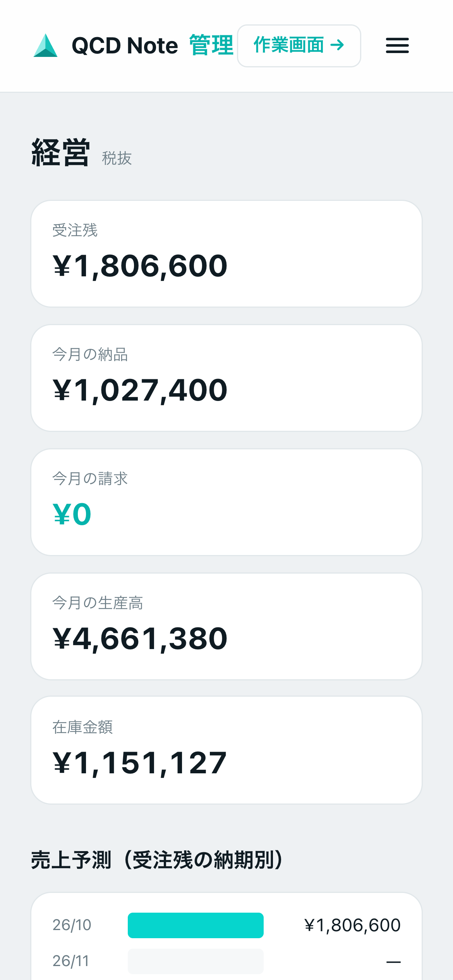Viewport: 453px width, 980px height.
Task: Open the hamburger menu
Action: (x=397, y=46)
